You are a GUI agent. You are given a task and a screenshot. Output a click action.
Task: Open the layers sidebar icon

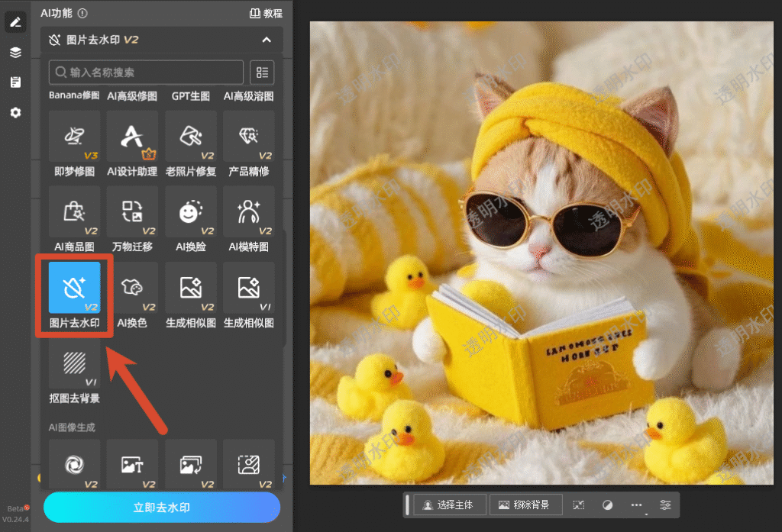click(15, 53)
